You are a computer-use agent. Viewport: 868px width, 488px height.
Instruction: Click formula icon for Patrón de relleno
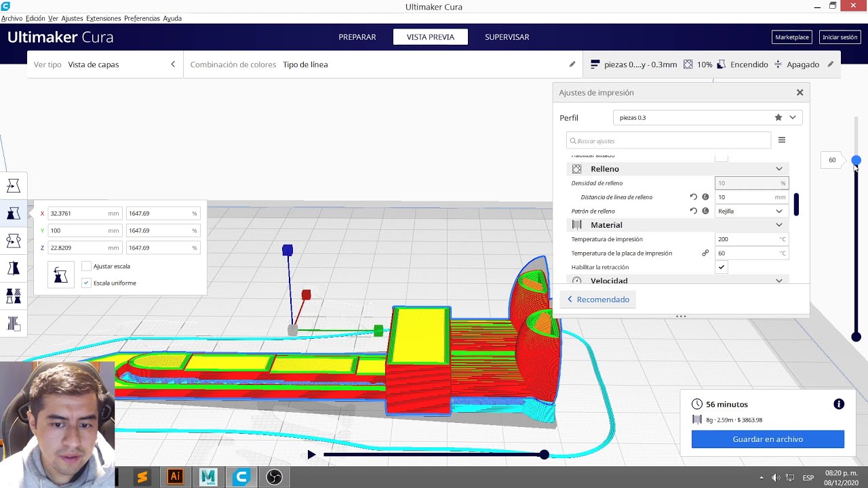click(705, 211)
